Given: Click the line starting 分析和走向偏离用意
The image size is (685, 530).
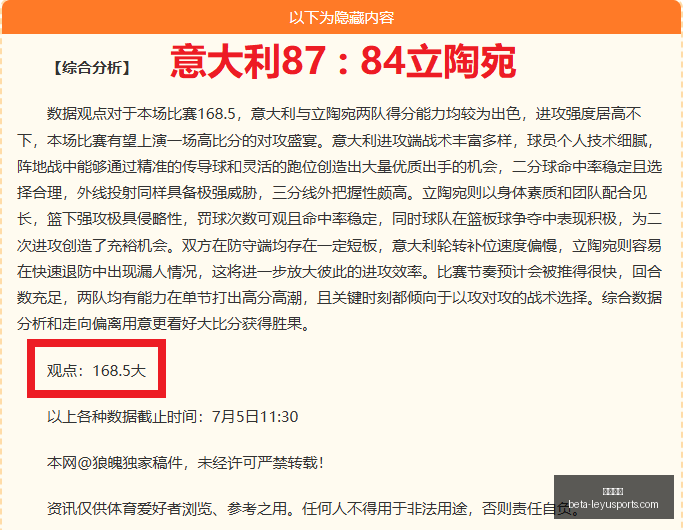Looking at the screenshot, I should (164, 324).
